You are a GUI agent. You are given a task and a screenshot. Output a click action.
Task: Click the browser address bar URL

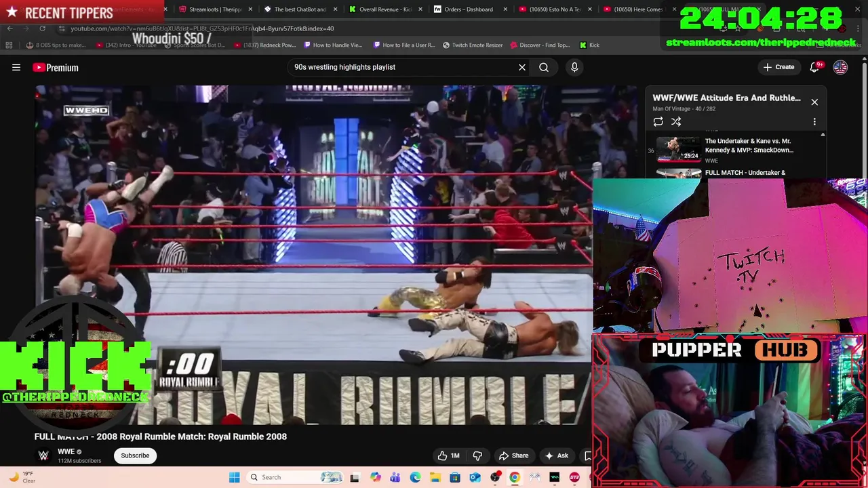[202, 28]
